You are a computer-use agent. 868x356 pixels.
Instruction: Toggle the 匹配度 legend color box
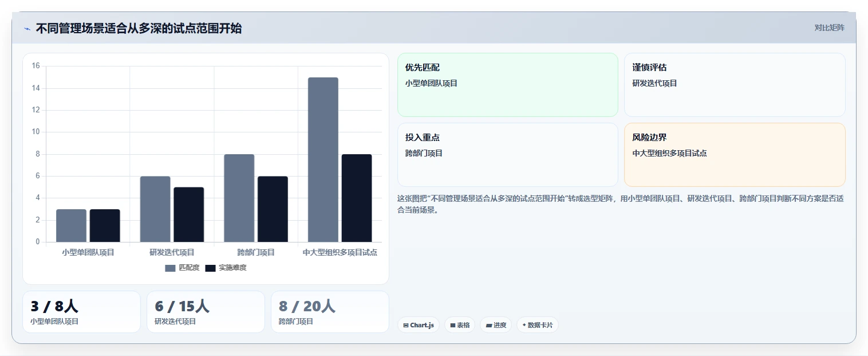point(170,268)
